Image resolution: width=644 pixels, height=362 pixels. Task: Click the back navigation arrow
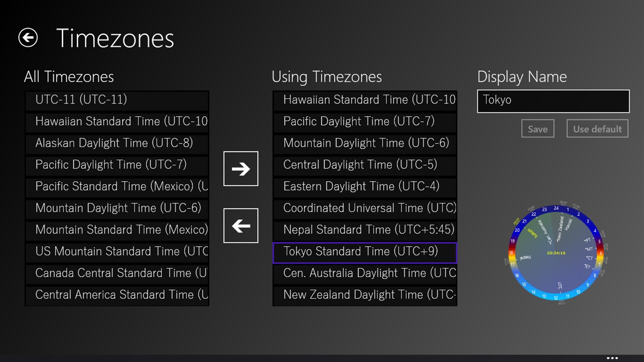[28, 38]
